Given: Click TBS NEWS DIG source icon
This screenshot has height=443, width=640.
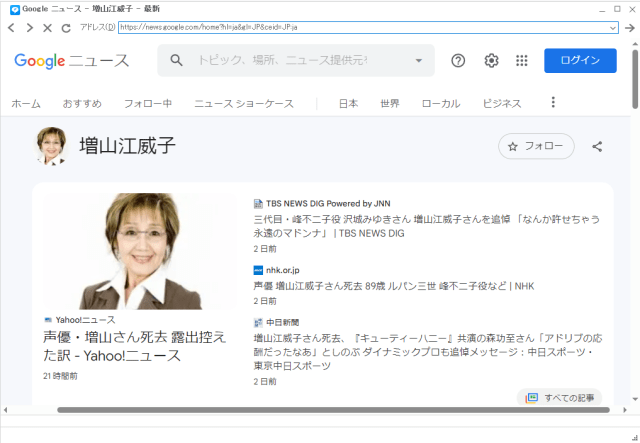Looking at the screenshot, I should (258, 203).
